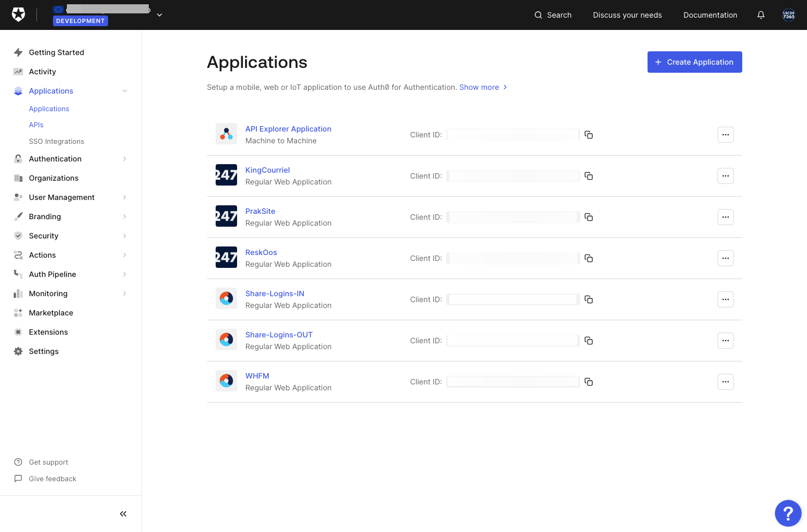Open the APIs sub-menu item

click(36, 125)
